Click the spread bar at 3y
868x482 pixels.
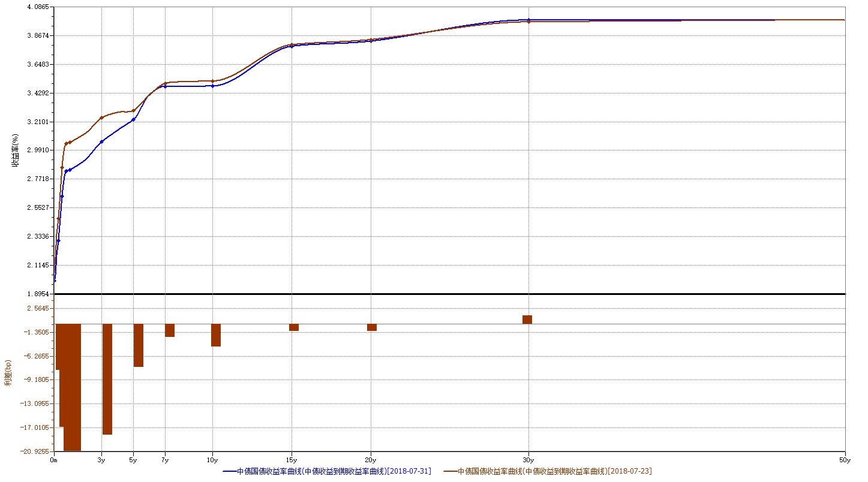tap(107, 379)
